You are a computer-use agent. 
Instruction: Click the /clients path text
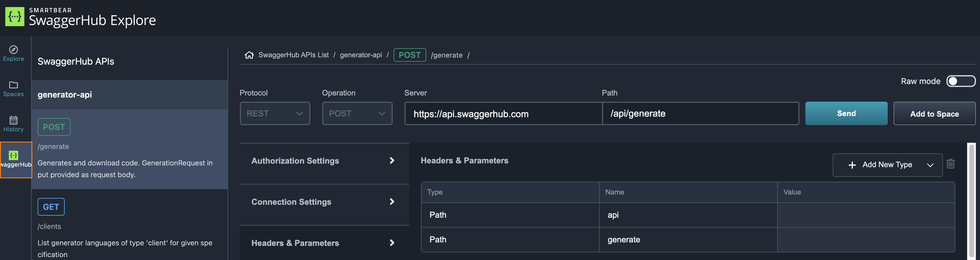(49, 227)
